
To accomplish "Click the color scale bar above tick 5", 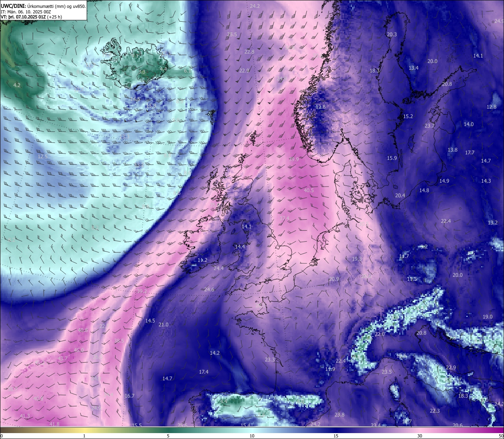I will [x=168, y=430].
